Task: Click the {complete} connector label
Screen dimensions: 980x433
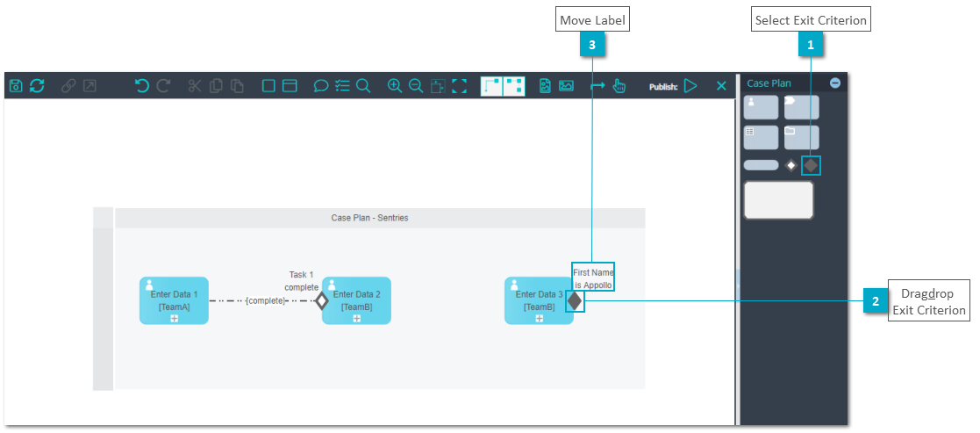Action: (x=266, y=301)
